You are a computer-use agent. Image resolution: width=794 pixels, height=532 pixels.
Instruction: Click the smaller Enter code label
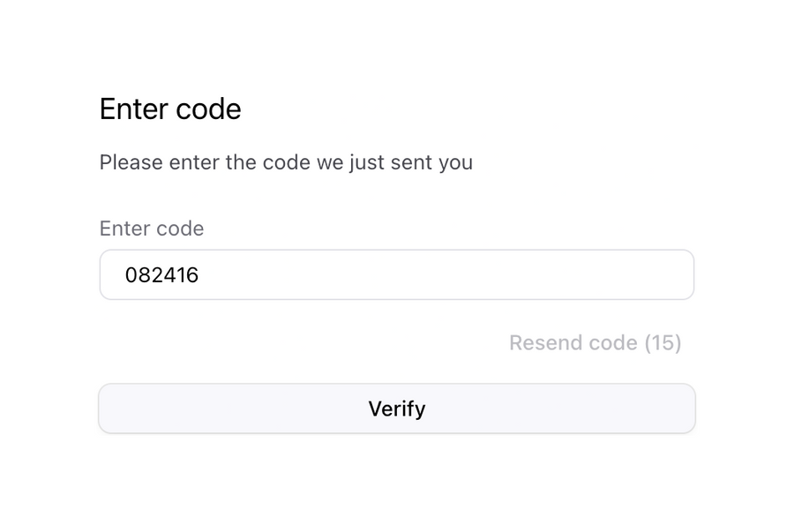[x=151, y=229]
